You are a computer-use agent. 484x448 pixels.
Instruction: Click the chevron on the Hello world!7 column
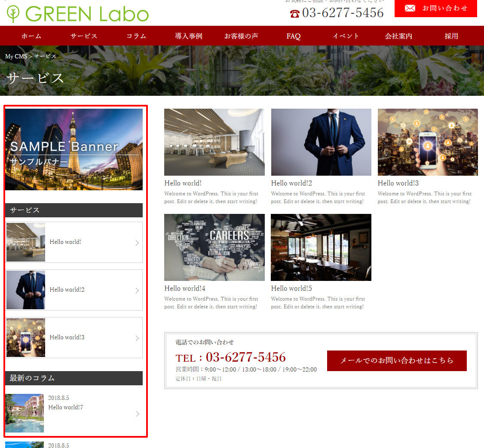pos(138,414)
